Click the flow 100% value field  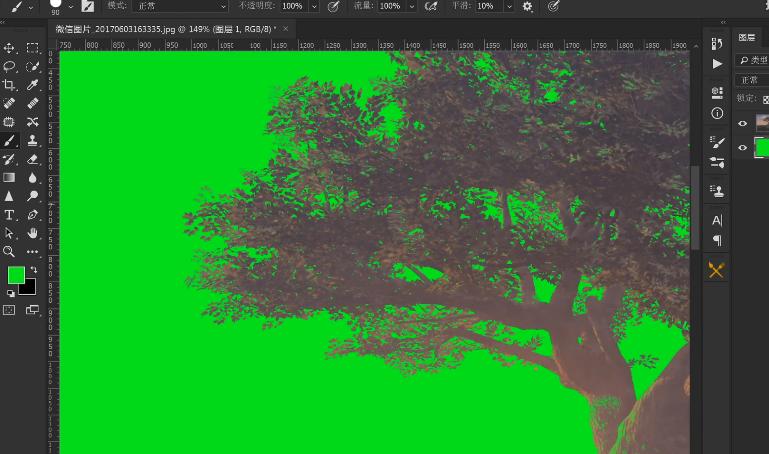[391, 6]
